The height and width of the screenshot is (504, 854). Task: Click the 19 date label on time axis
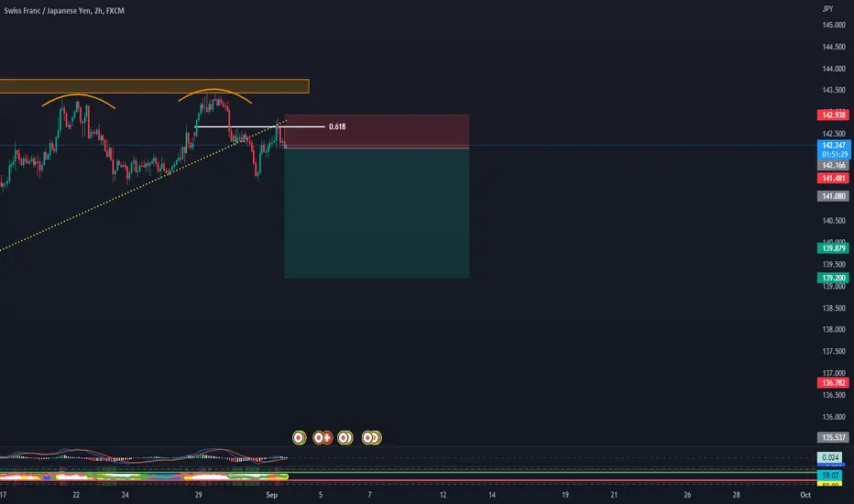pos(564,495)
